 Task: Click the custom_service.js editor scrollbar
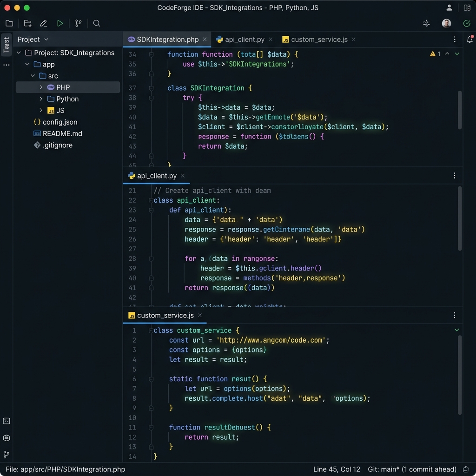coord(460,375)
